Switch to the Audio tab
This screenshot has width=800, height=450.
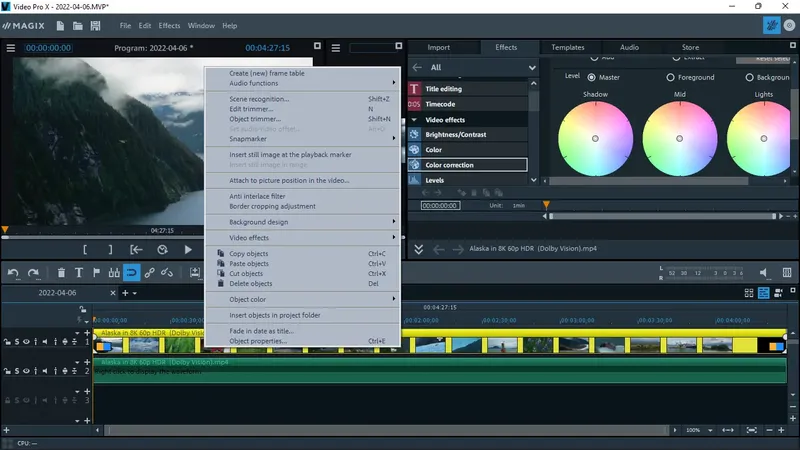click(x=629, y=47)
